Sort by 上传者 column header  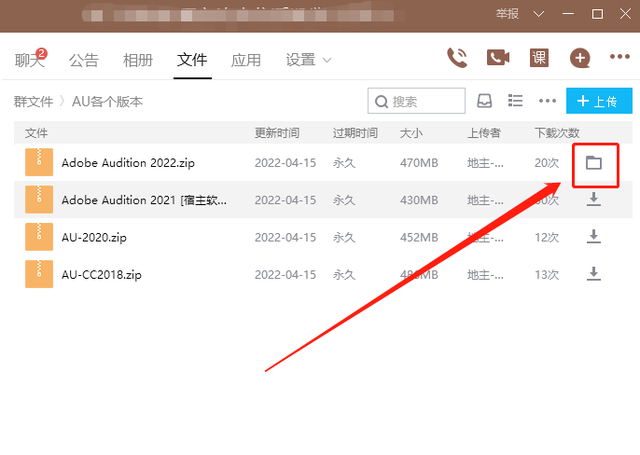click(x=484, y=133)
